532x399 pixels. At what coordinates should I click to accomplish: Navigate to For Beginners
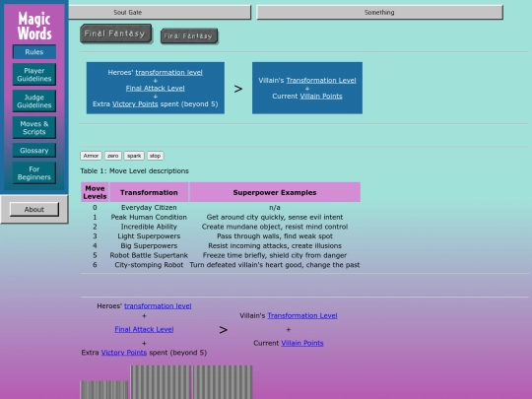[x=34, y=173]
